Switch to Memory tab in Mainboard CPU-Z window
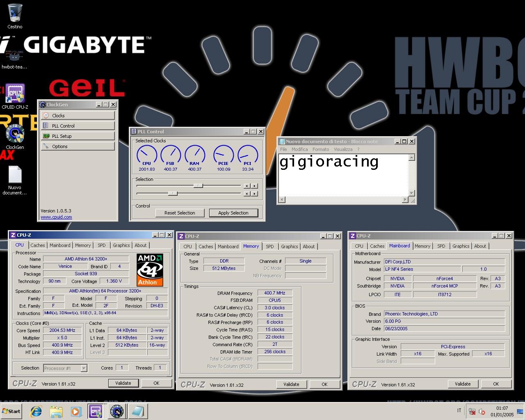Screen dimensions: 525x420 pyautogui.click(x=422, y=246)
